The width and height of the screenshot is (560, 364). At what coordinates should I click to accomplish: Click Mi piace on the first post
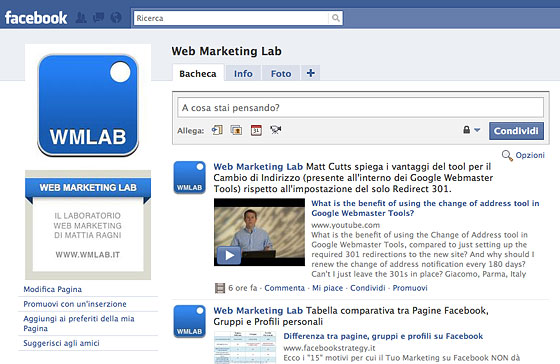[328, 288]
